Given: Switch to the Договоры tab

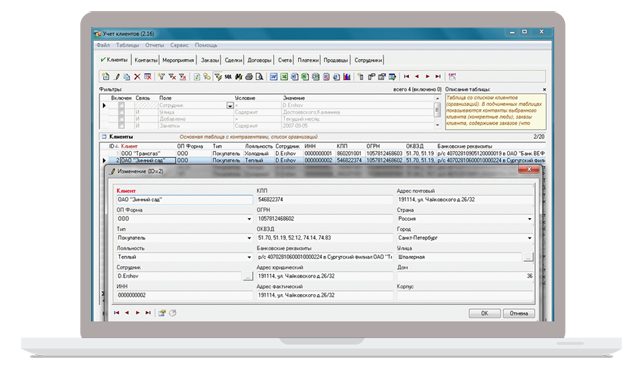Looking at the screenshot, I should (259, 60).
